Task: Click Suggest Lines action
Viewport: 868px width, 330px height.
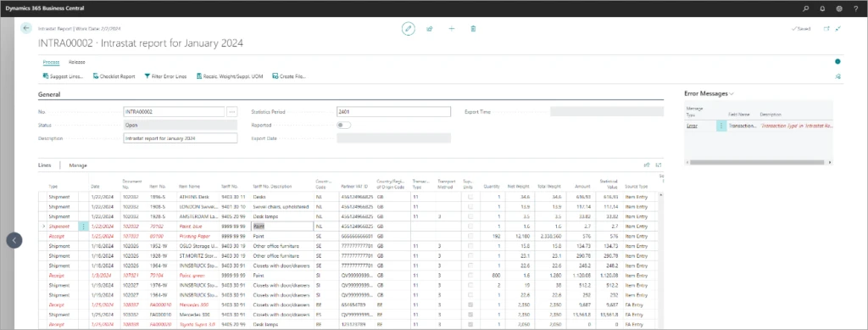Action: pyautogui.click(x=63, y=76)
